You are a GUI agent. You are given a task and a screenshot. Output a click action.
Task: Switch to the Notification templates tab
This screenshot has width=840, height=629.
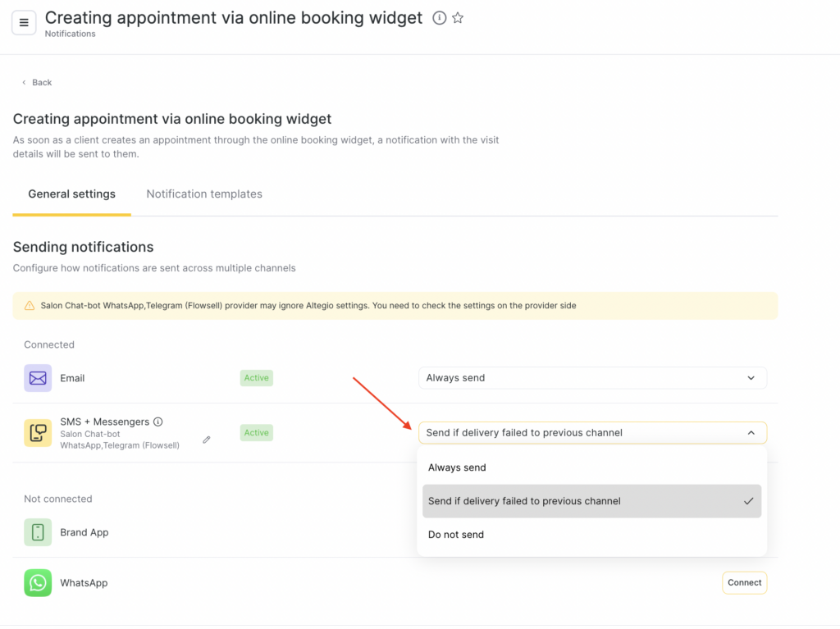(204, 194)
